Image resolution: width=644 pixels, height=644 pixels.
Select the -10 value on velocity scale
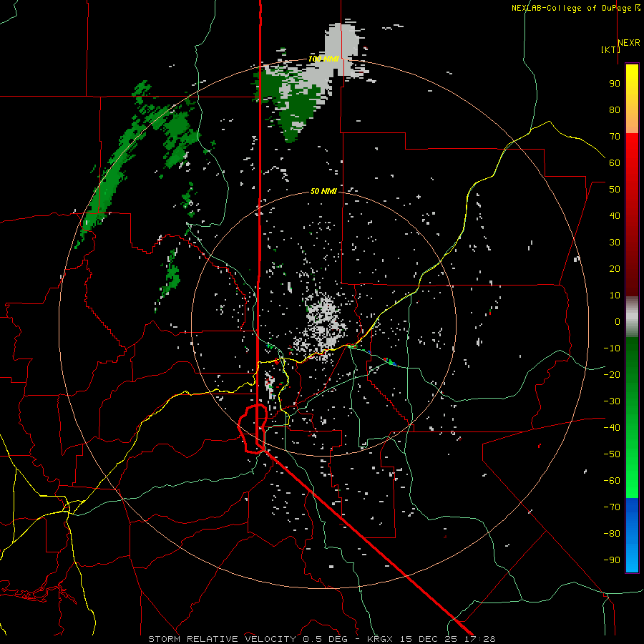pyautogui.click(x=612, y=348)
